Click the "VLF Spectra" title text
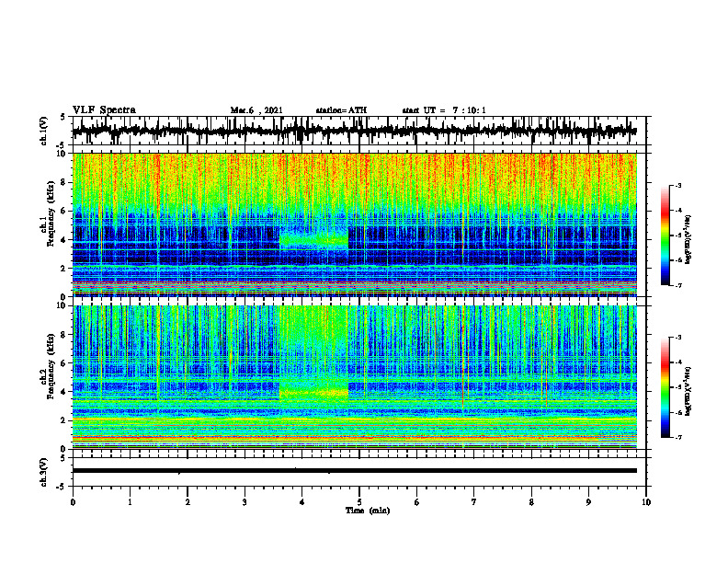The height and width of the screenshot is (563, 728). 104,110
